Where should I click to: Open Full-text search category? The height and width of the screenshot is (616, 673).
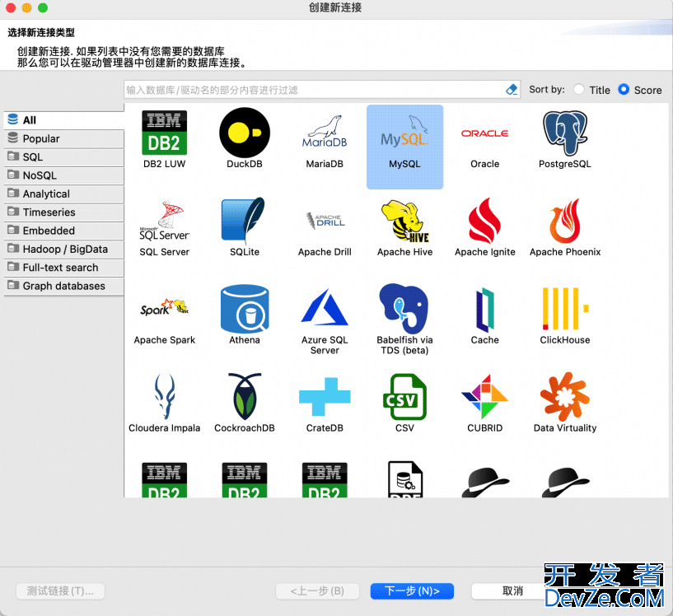(x=64, y=268)
